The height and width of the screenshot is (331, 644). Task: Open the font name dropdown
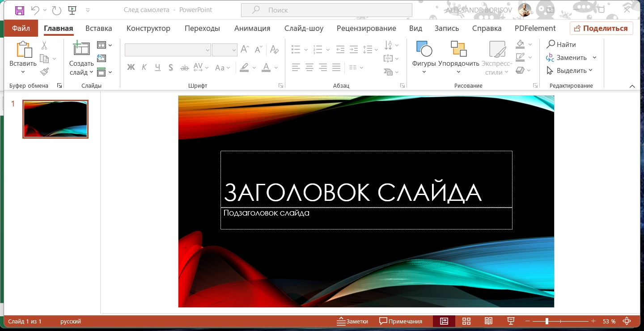[208, 50]
